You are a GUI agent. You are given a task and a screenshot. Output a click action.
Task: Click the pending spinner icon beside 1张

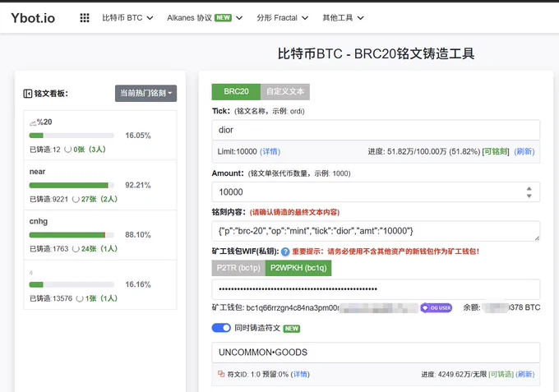pyautogui.click(x=80, y=298)
